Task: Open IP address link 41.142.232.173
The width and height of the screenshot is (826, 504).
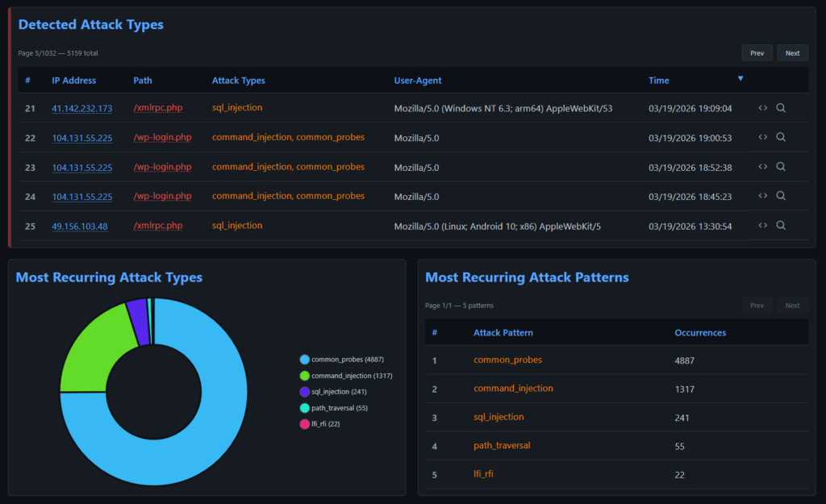Action: (81, 108)
